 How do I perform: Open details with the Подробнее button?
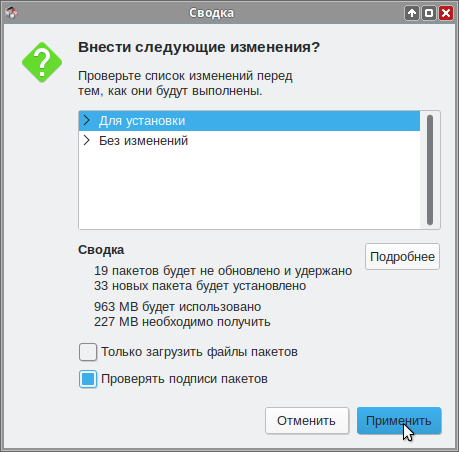tap(402, 256)
